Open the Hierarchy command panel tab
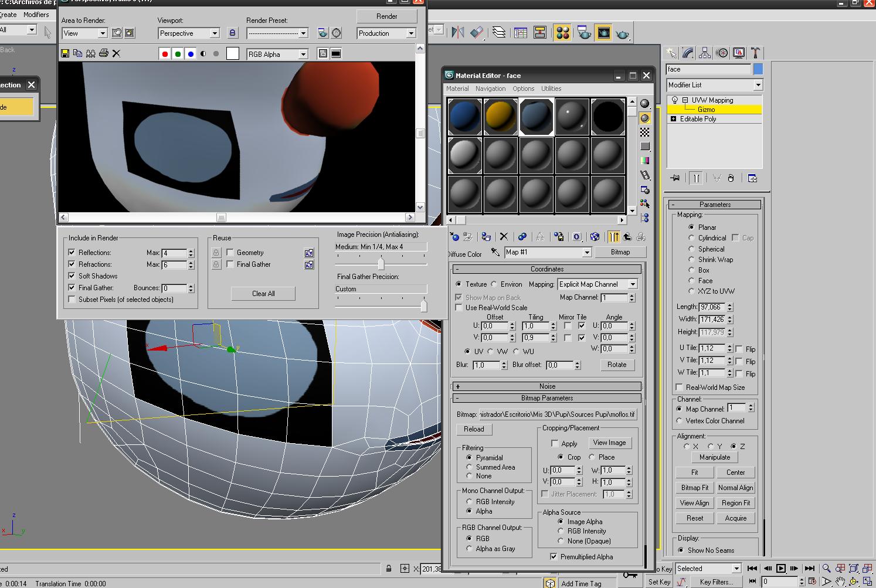The image size is (876, 588). click(x=705, y=53)
